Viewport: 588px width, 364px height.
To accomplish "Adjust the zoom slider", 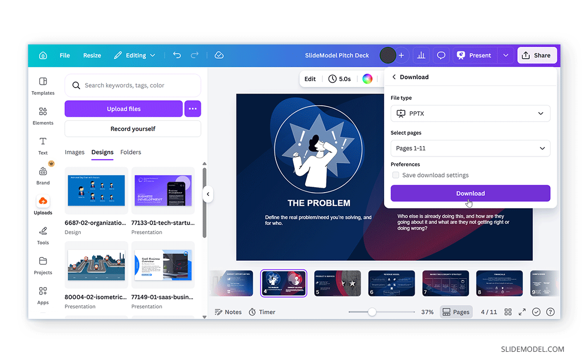I will [373, 312].
